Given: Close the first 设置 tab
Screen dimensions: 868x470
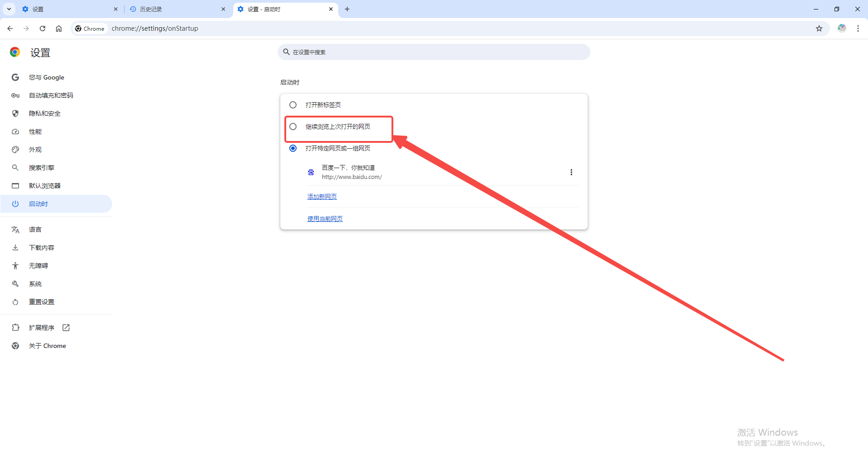Looking at the screenshot, I should pyautogui.click(x=116, y=9).
